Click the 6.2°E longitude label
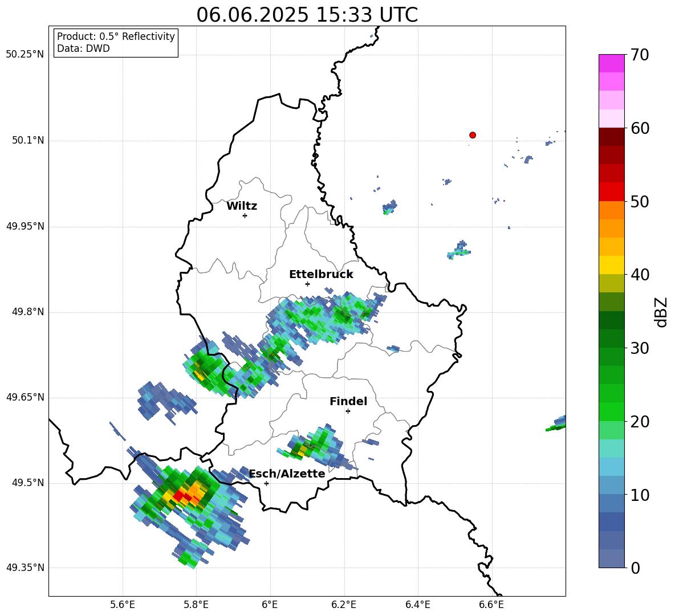Screen dimensions: 675x616 (344, 605)
